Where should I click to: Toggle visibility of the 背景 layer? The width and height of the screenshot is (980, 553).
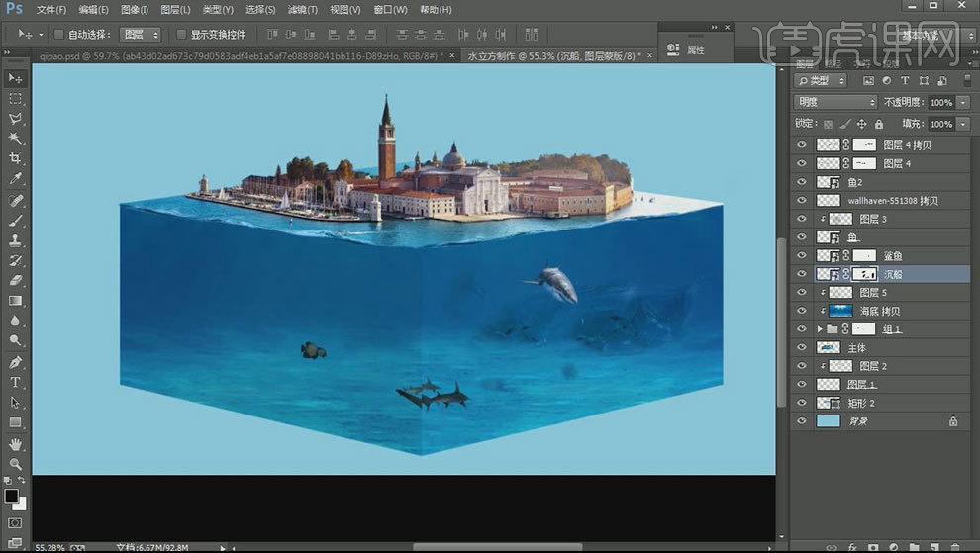click(802, 421)
